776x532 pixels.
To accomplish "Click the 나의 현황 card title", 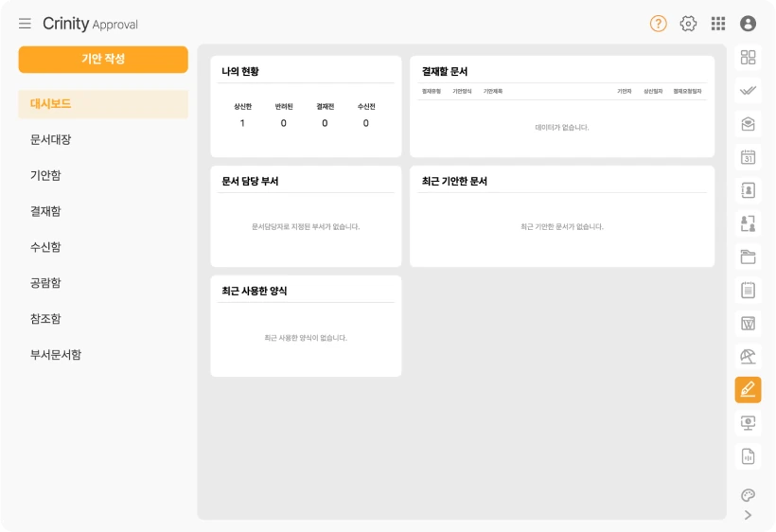I will (240, 71).
